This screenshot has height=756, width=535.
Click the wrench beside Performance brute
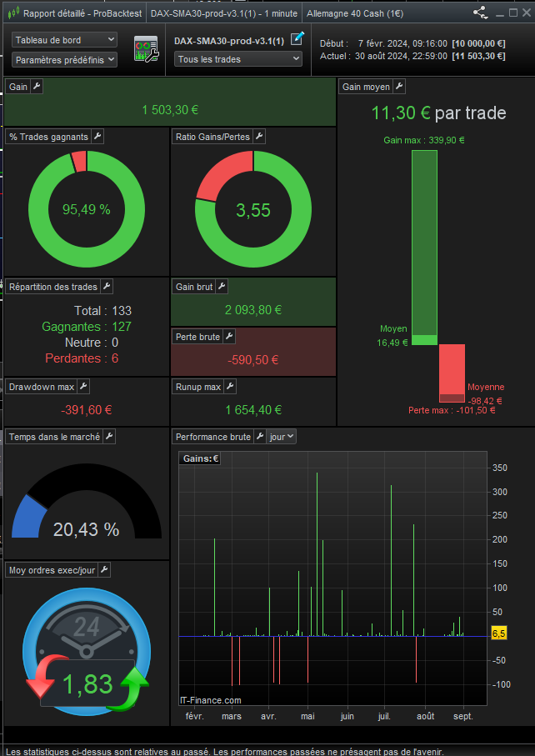pos(260,436)
